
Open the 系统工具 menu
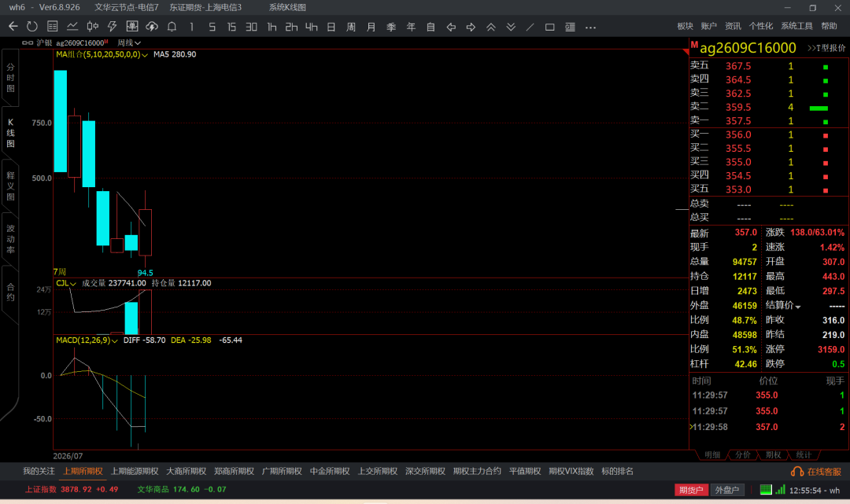tap(796, 26)
